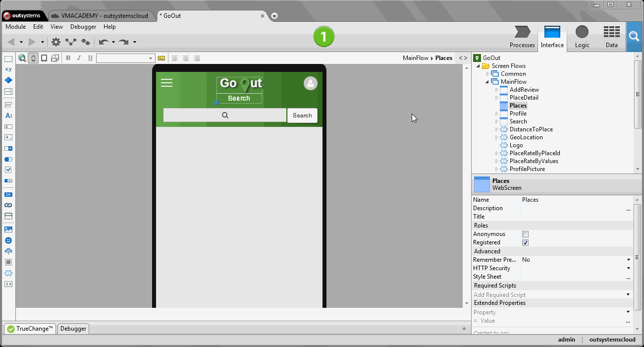Open the module settings gear icon
Screen dimensions: 644x347
click(x=56, y=42)
